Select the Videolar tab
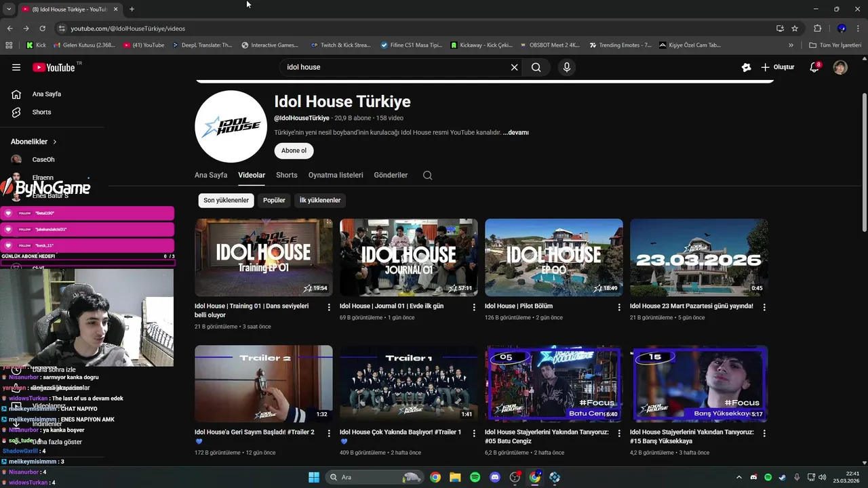This screenshot has width=868, height=488. 252,175
